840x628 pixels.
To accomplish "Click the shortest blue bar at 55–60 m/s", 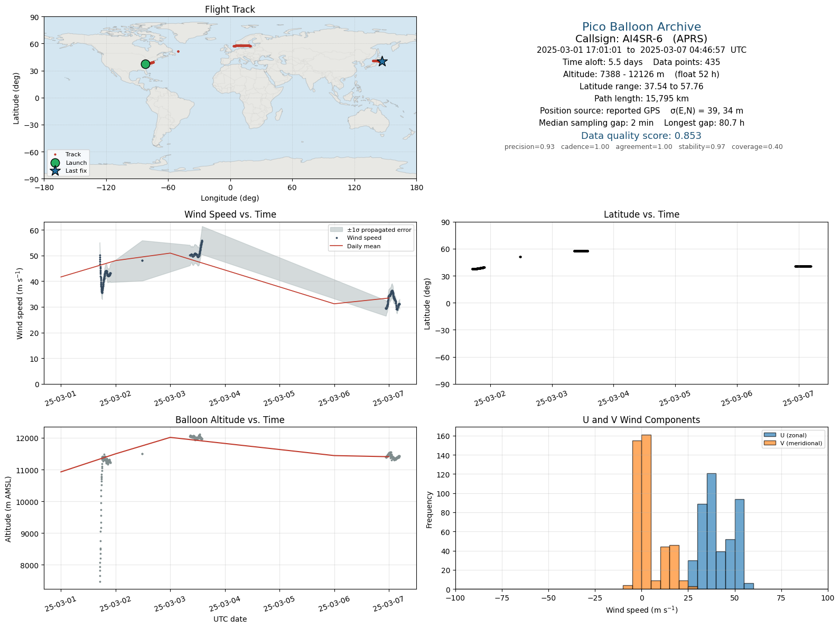I will [749, 586].
